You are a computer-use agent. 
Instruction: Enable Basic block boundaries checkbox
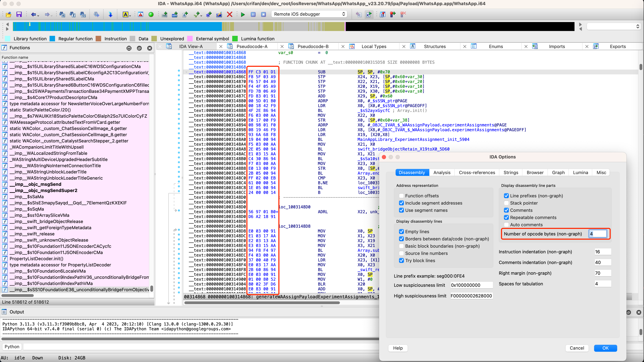401,246
